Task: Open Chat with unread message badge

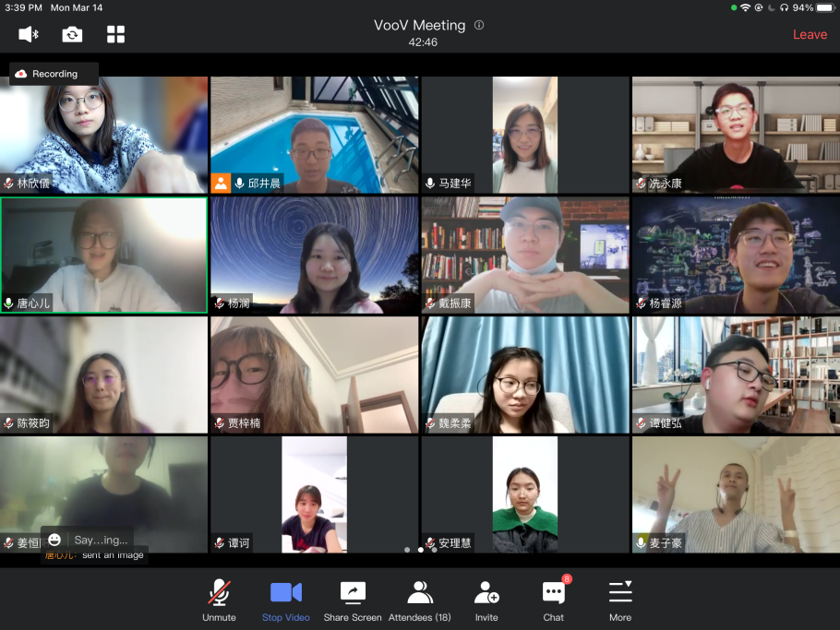Action: tap(554, 600)
